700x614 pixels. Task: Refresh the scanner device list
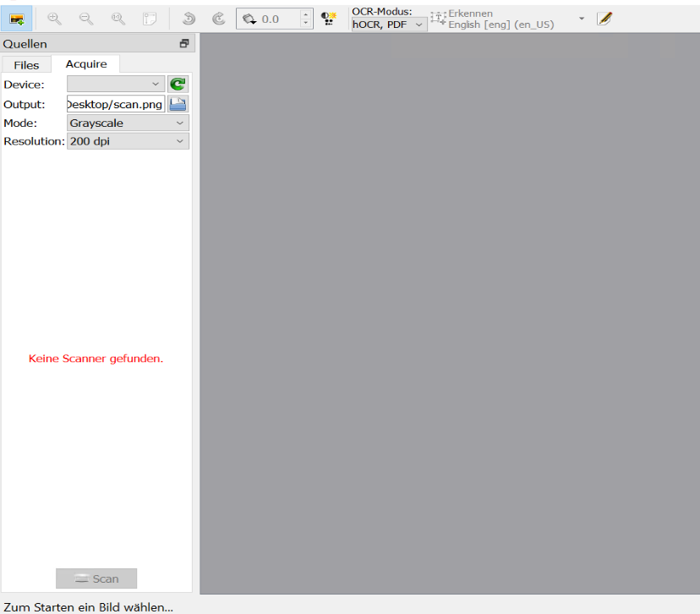pyautogui.click(x=178, y=84)
